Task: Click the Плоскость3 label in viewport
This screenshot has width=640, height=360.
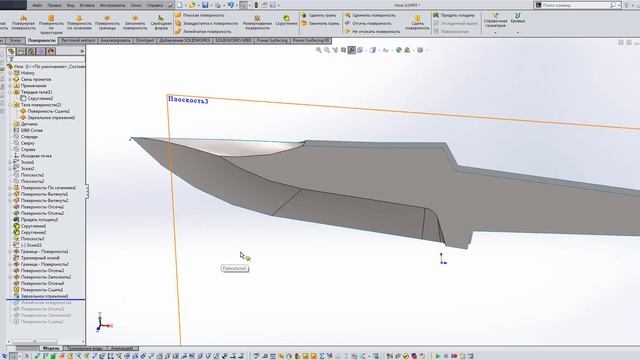Action: coord(188,100)
